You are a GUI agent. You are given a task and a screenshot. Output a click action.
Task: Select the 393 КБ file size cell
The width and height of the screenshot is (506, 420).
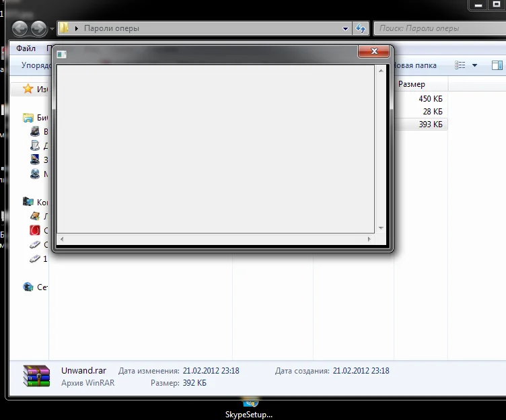431,125
